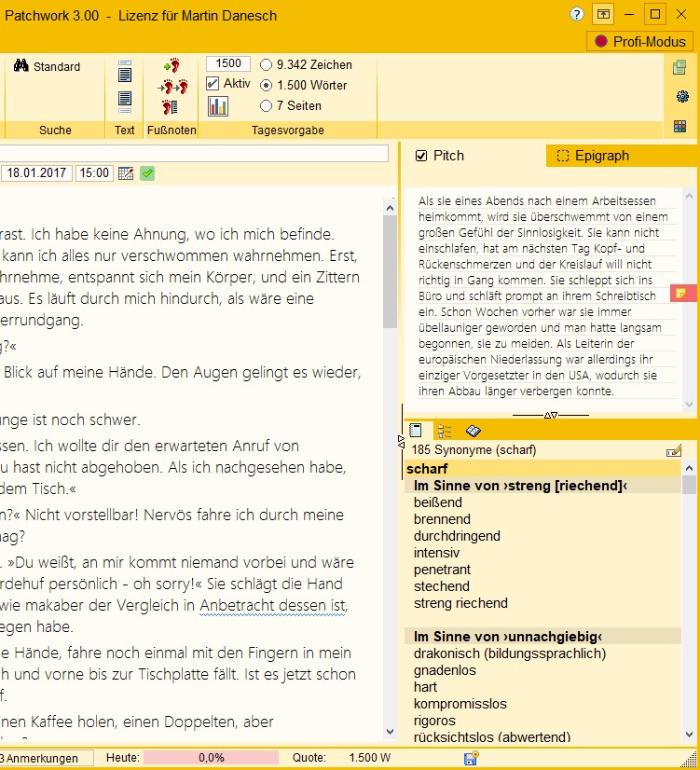Click the 15:00 time field
Viewport: 700px width, 770px height.
point(94,172)
